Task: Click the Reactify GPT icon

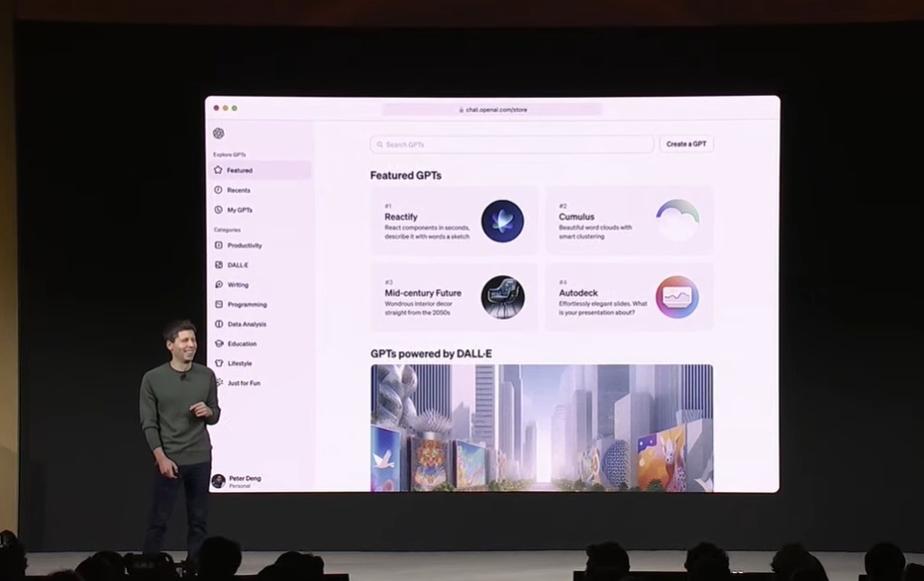Action: point(503,221)
